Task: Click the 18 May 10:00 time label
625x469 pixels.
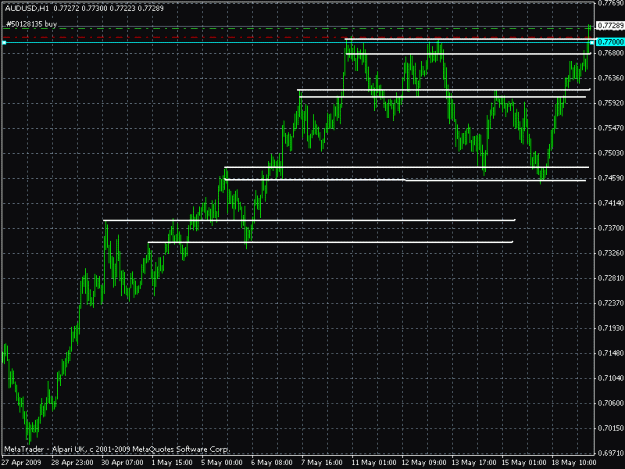Action: [x=574, y=463]
